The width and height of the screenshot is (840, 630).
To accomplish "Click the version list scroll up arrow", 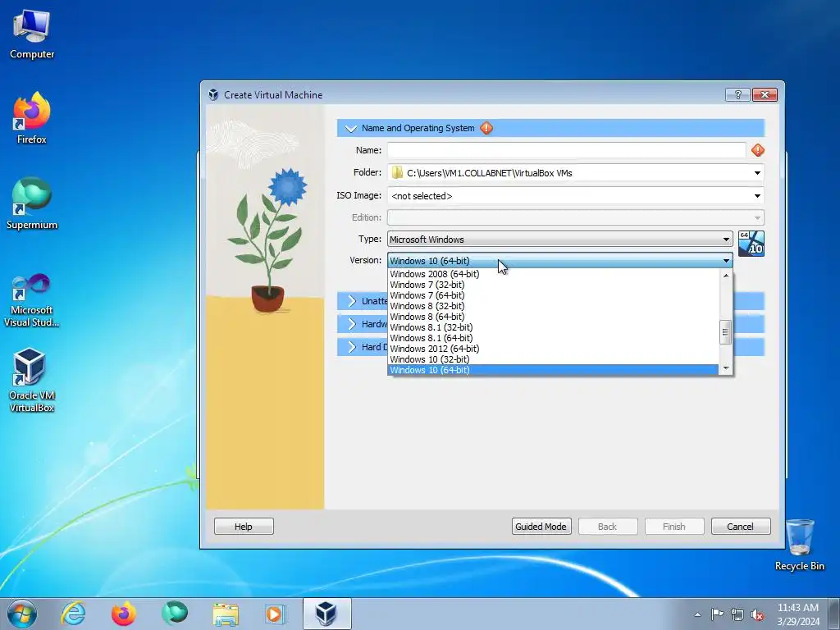I will (x=725, y=276).
